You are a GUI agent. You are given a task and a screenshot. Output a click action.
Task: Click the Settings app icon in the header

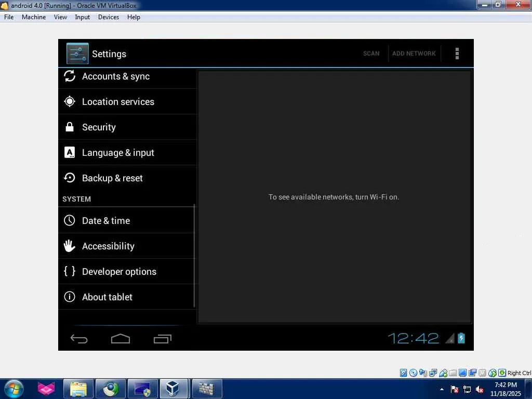(77, 54)
